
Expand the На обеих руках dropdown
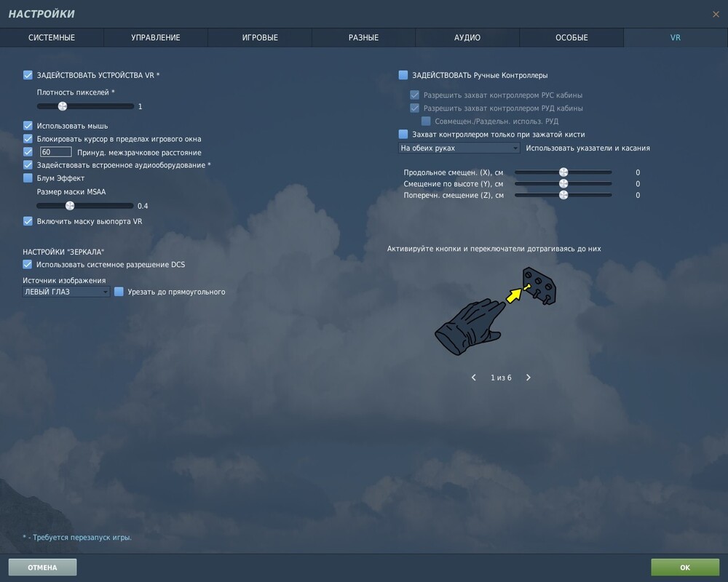click(459, 148)
